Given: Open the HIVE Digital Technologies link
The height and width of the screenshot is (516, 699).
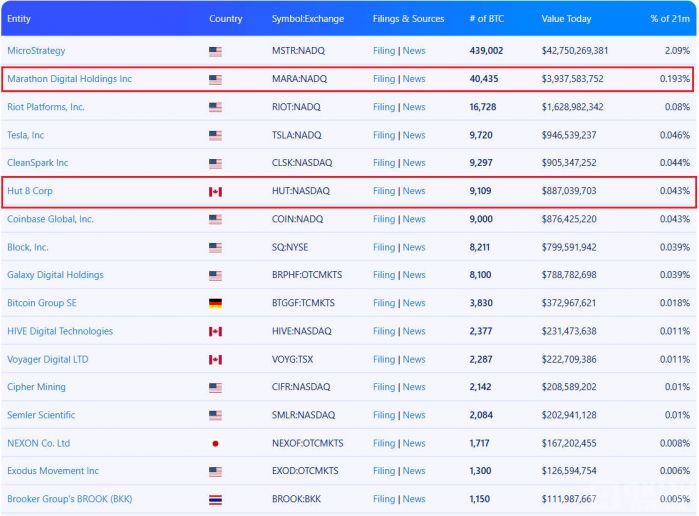Looking at the screenshot, I should (60, 331).
